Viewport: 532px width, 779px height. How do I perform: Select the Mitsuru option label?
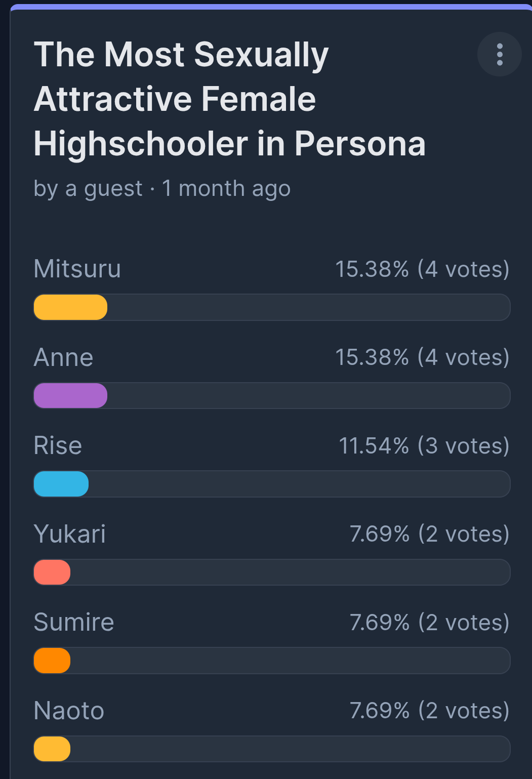point(77,269)
